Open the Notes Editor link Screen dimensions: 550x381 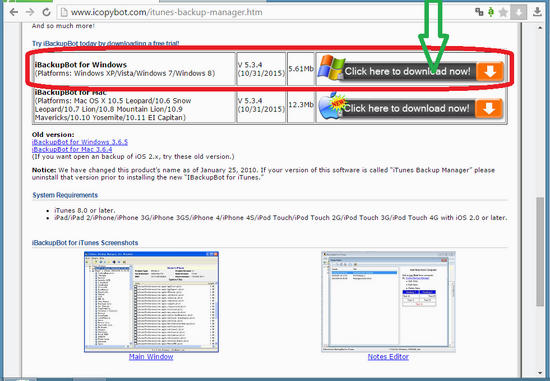coord(388,357)
